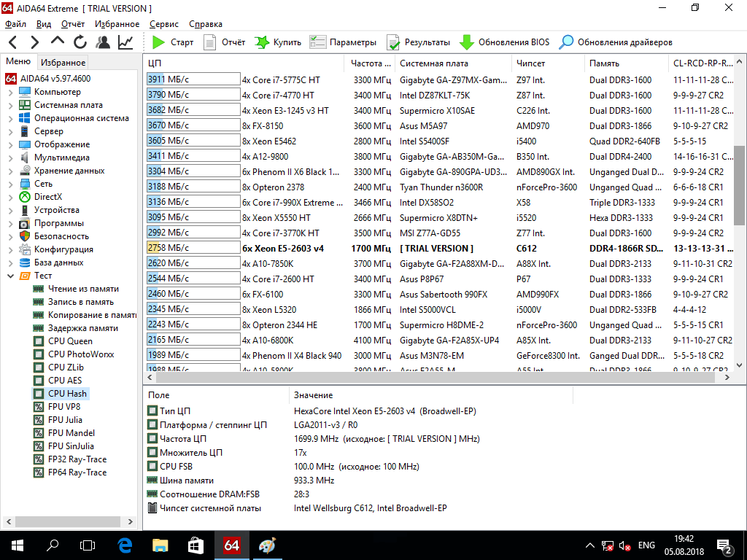Viewport: 747px width, 560px height.
Task: Open the notification center icon
Action: 724,546
